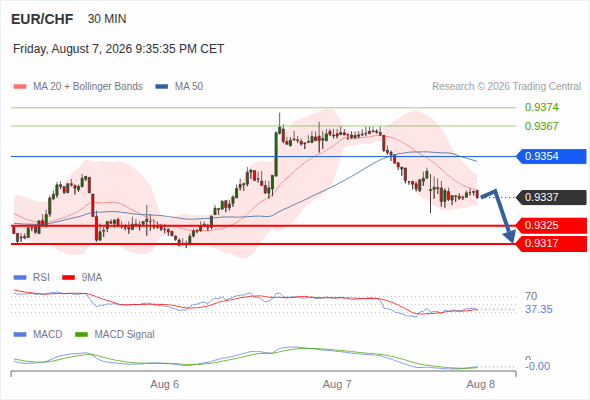The width and height of the screenshot is (590, 400).
Task: Click the MACD value -0.00
Action: click(538, 366)
